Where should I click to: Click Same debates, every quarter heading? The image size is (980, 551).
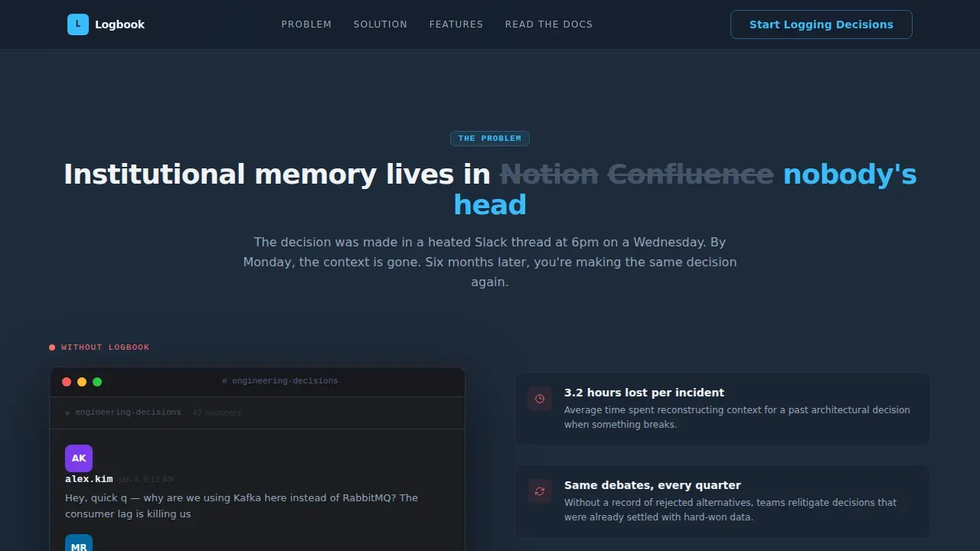point(652,485)
